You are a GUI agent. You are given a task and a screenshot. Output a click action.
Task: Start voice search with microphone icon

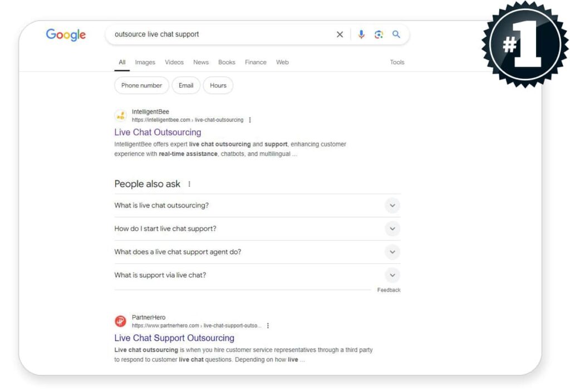tap(361, 35)
